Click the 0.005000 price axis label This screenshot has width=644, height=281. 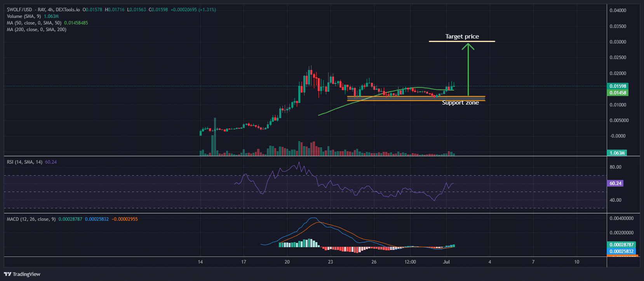619,120
